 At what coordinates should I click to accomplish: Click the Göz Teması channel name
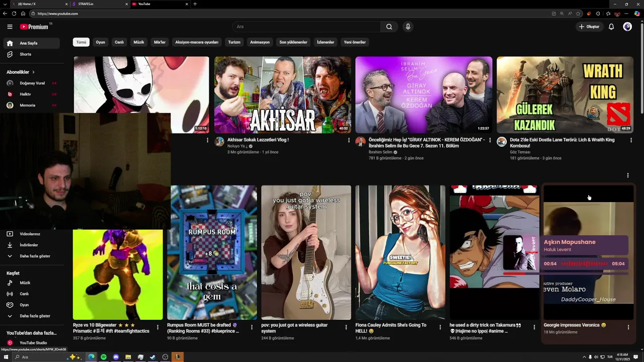pyautogui.click(x=520, y=152)
